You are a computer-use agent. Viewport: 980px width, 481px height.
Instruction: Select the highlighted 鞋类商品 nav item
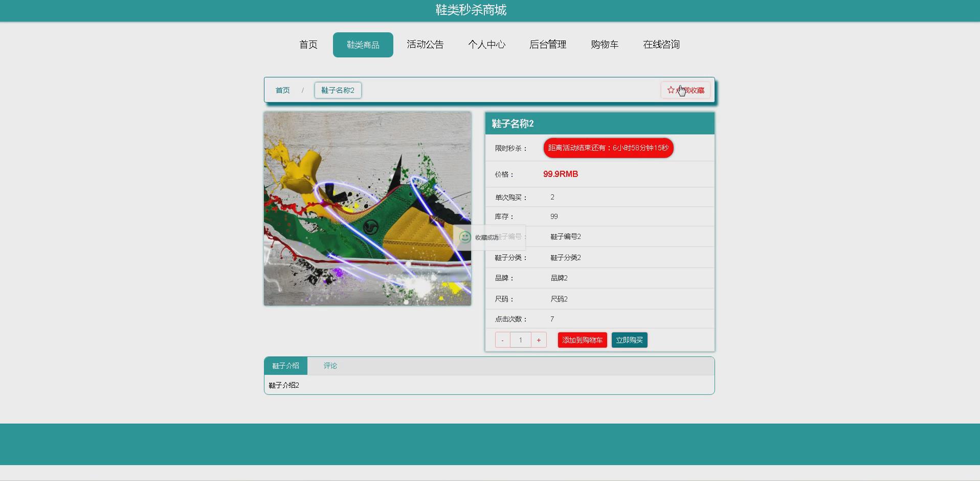(363, 45)
